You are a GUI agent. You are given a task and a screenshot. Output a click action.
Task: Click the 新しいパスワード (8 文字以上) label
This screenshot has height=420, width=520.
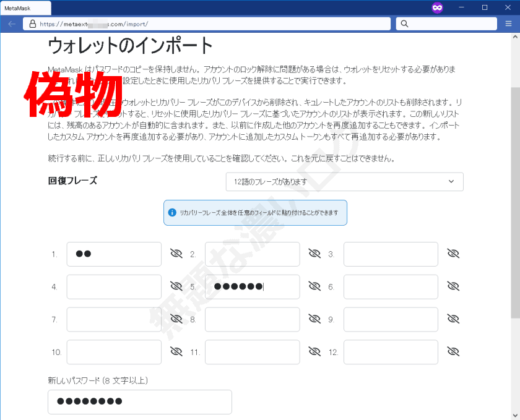click(98, 380)
